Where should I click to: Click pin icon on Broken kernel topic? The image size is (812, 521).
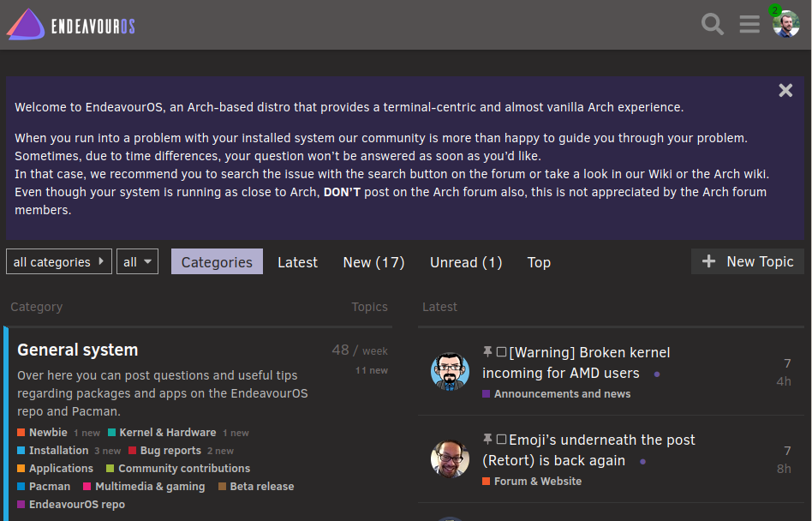(487, 352)
